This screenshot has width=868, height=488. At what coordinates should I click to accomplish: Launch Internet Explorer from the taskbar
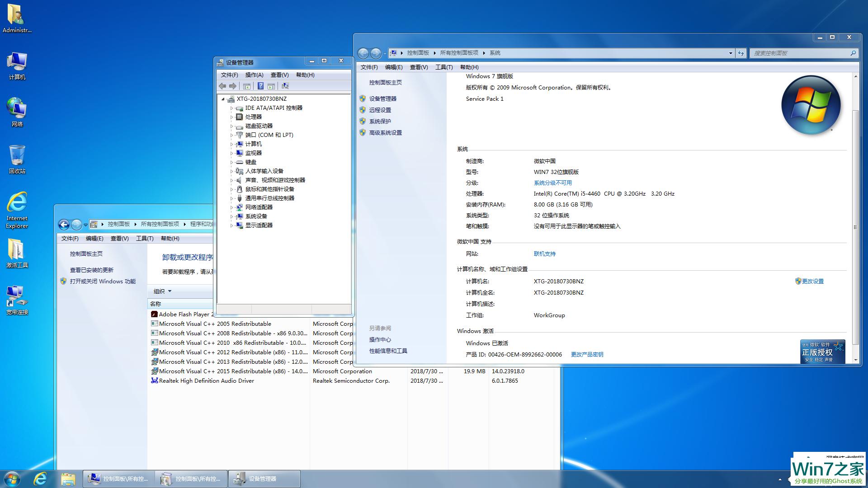click(x=40, y=479)
